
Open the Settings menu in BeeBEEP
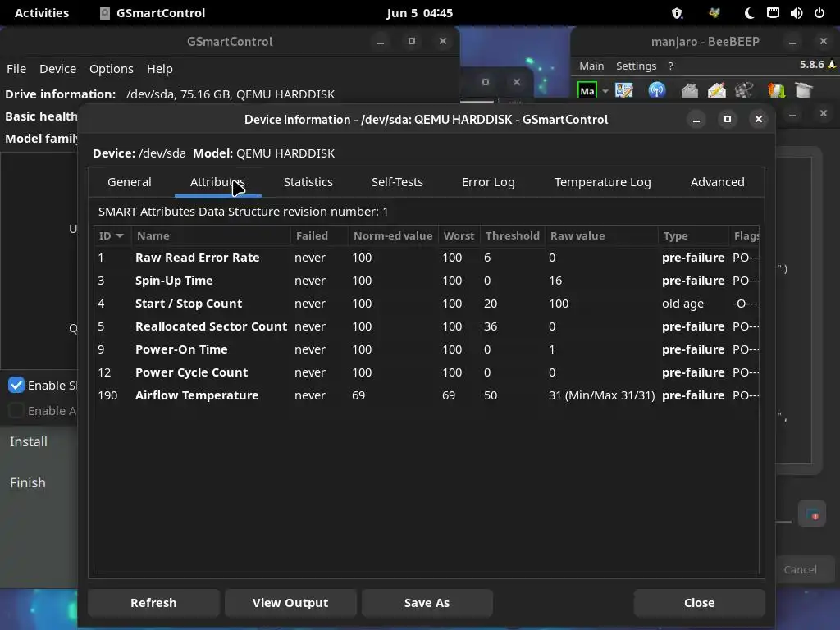[x=636, y=66]
